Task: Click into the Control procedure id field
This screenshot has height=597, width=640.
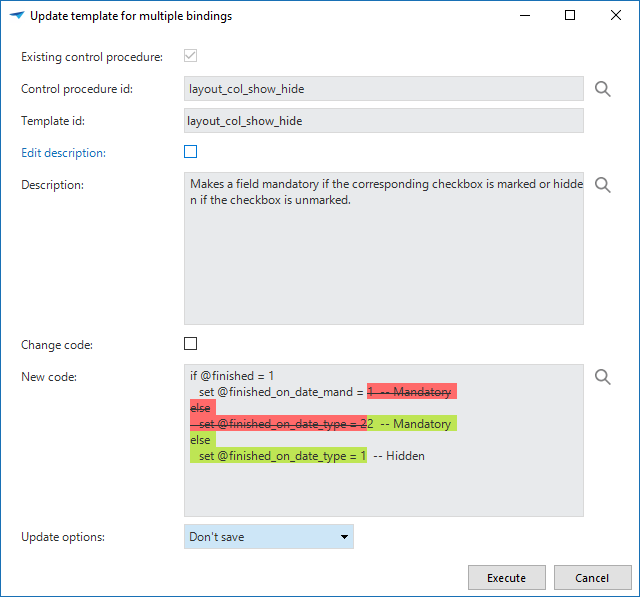Action: point(383,89)
